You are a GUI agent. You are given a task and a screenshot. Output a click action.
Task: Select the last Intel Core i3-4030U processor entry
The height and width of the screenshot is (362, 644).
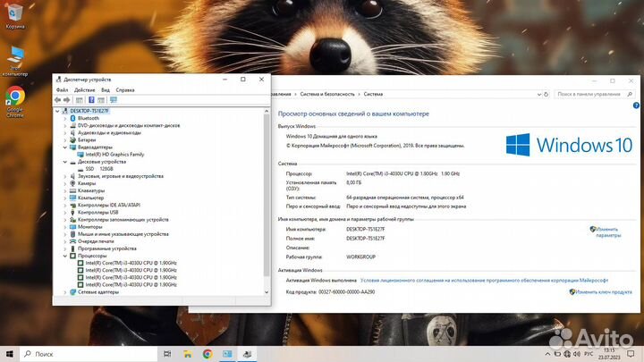point(131,284)
